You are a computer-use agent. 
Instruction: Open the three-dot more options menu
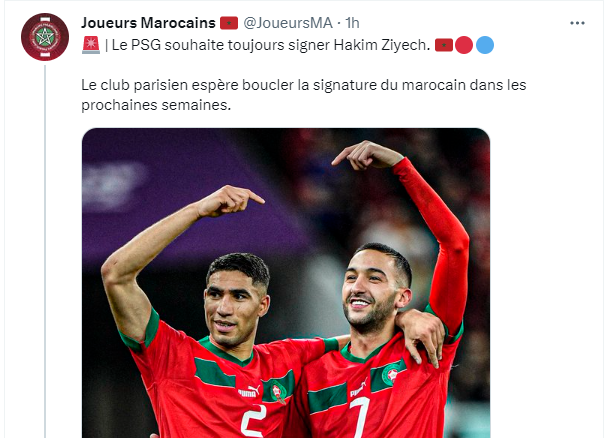[577, 23]
